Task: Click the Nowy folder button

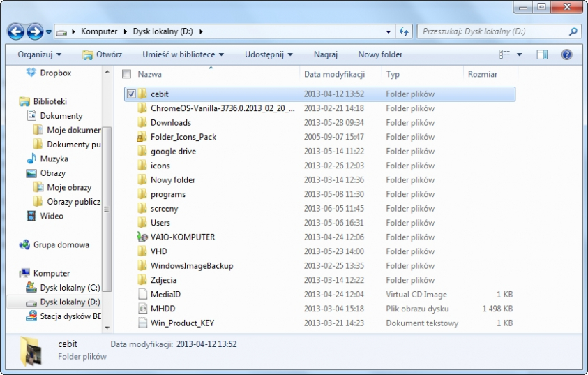Action: [x=380, y=54]
